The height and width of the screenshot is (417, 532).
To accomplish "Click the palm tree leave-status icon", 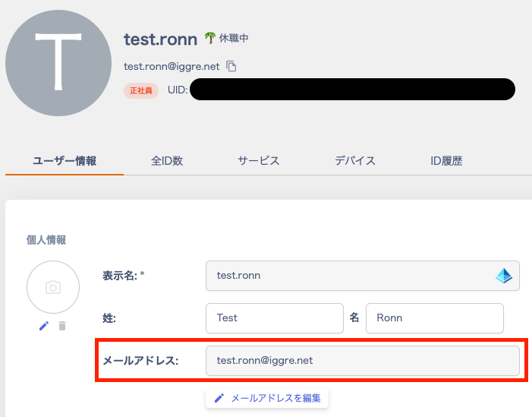I will point(210,38).
